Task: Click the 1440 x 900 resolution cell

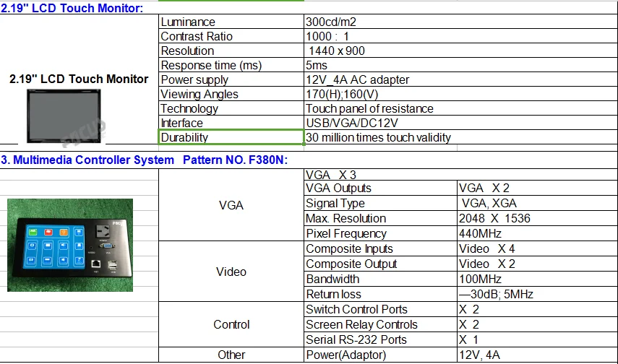Action: click(460, 51)
